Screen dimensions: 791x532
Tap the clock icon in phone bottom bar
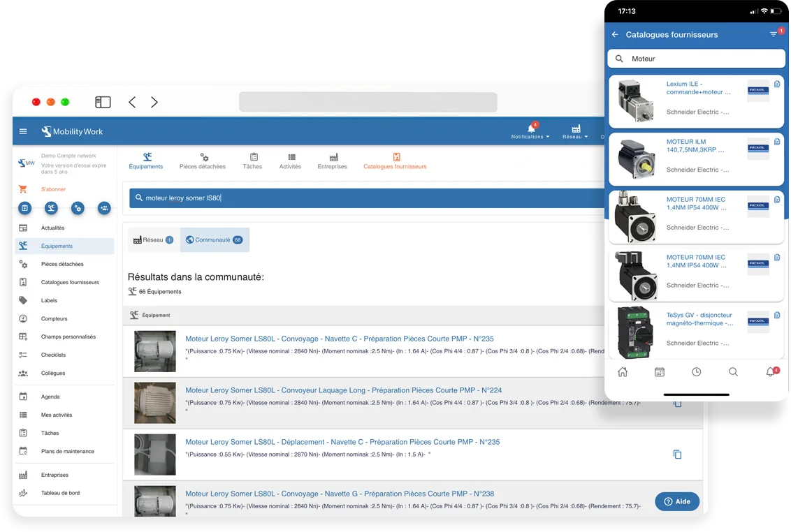click(696, 372)
